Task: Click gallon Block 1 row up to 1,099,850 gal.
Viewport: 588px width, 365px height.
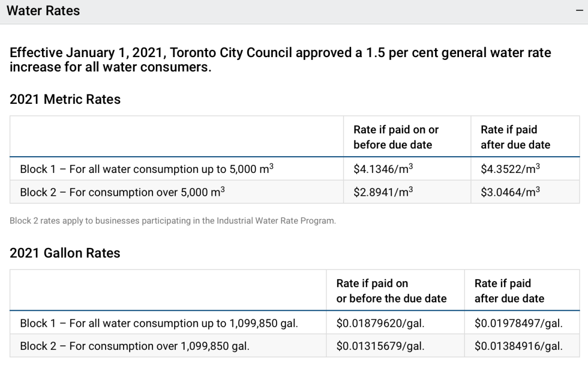Action: tap(159, 323)
